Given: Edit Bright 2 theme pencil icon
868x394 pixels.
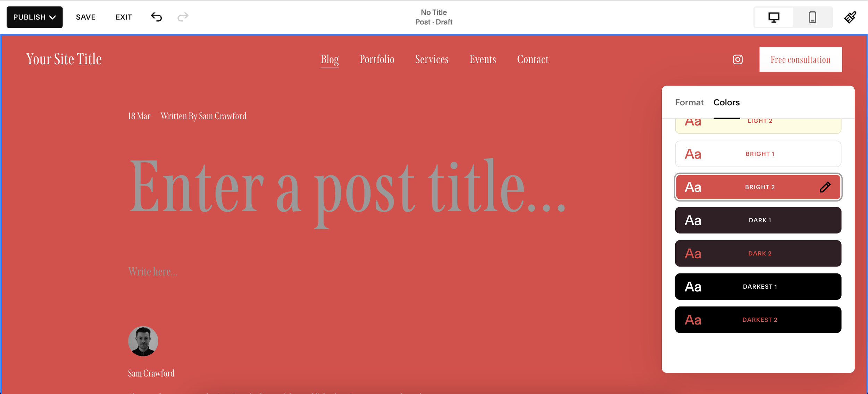Looking at the screenshot, I should [825, 187].
